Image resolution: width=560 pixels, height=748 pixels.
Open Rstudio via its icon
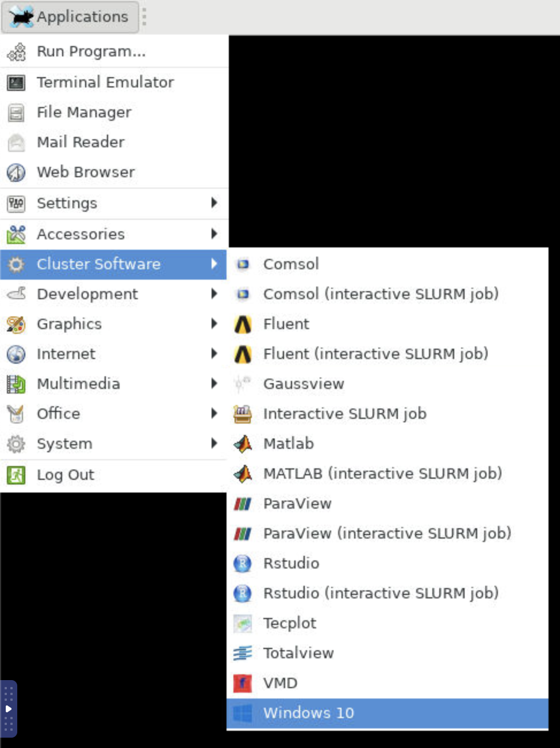pos(243,563)
